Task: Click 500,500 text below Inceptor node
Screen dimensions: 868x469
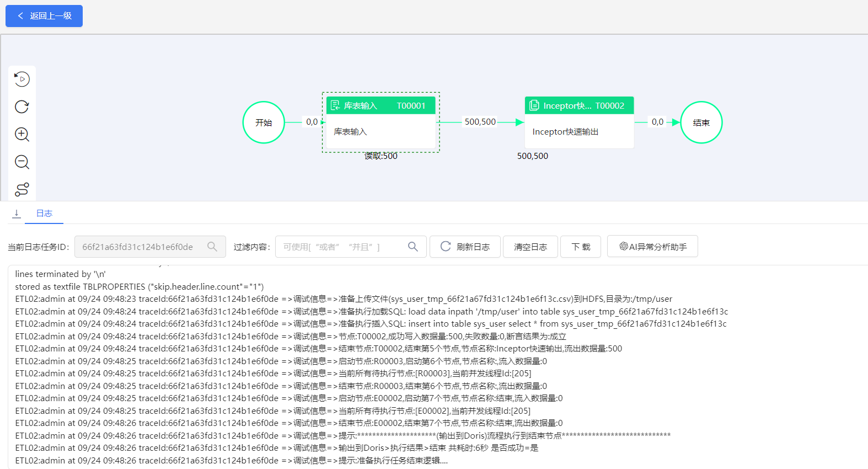Action: pyautogui.click(x=533, y=156)
